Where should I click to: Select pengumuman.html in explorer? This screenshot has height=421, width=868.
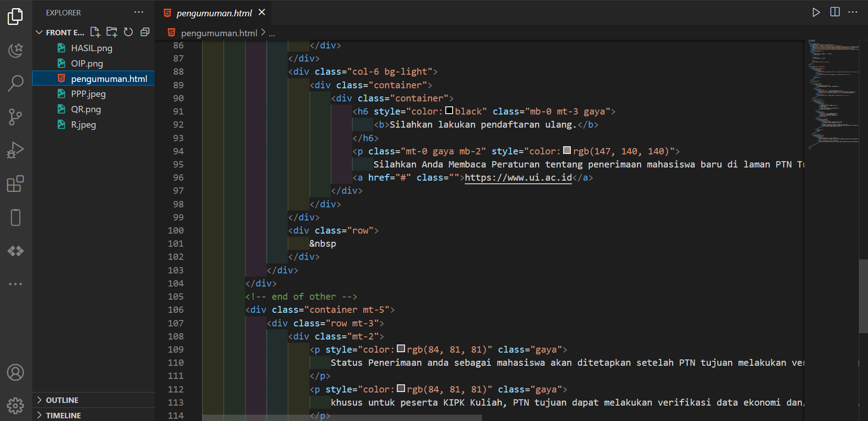pos(93,79)
